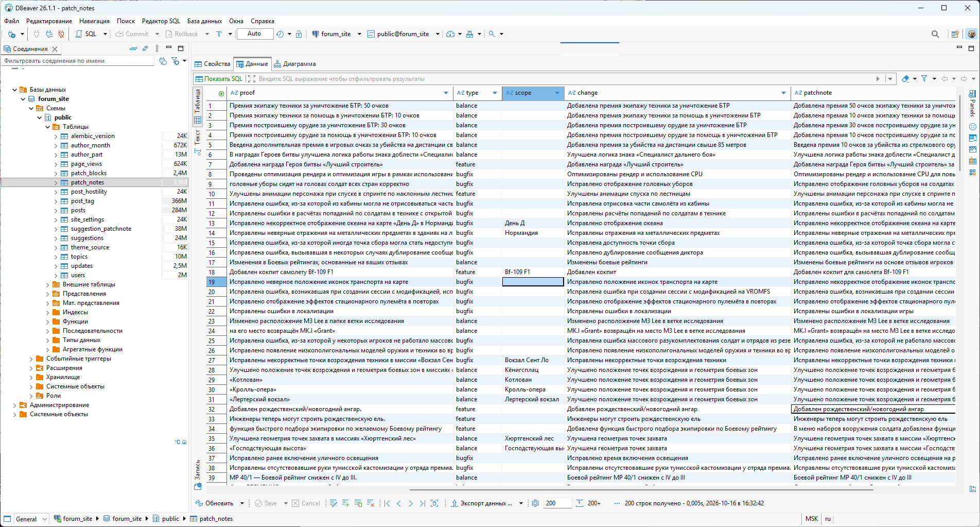Click the new database connection plug icon
The image size is (980, 527).
tap(11, 34)
